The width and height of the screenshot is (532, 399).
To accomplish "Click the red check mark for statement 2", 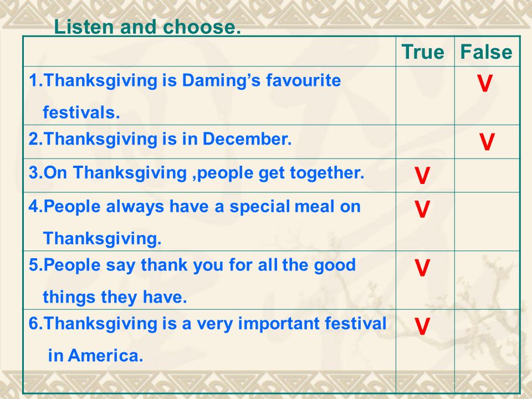I will pyautogui.click(x=487, y=142).
